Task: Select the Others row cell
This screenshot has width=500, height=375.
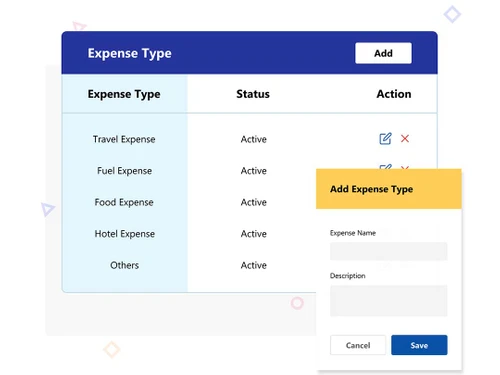Action: coord(124,265)
